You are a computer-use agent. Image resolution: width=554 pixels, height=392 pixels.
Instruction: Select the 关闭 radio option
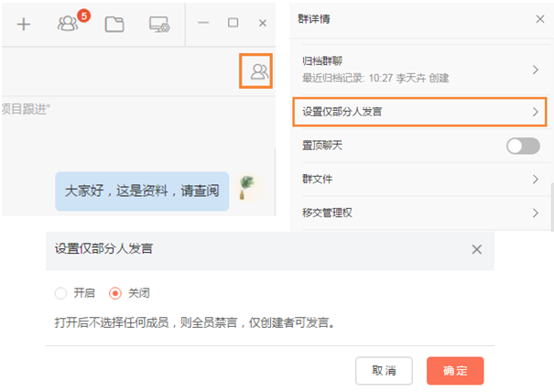point(115,293)
